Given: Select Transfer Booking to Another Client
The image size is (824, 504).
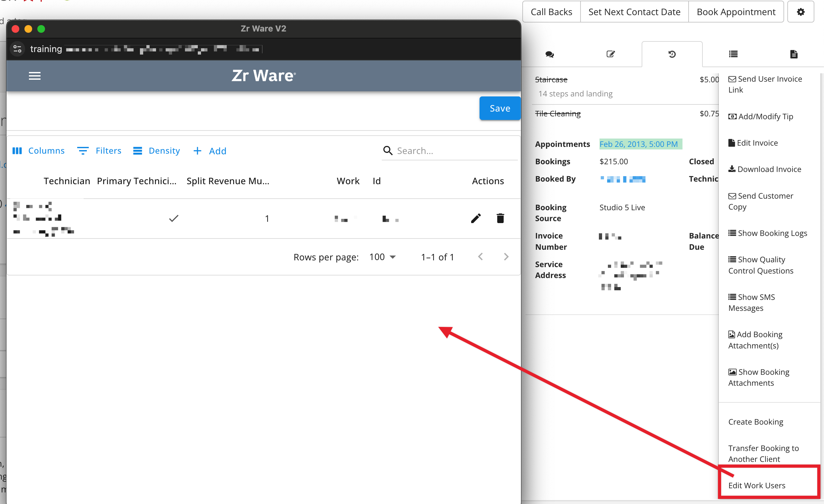Looking at the screenshot, I should pyautogui.click(x=764, y=454).
